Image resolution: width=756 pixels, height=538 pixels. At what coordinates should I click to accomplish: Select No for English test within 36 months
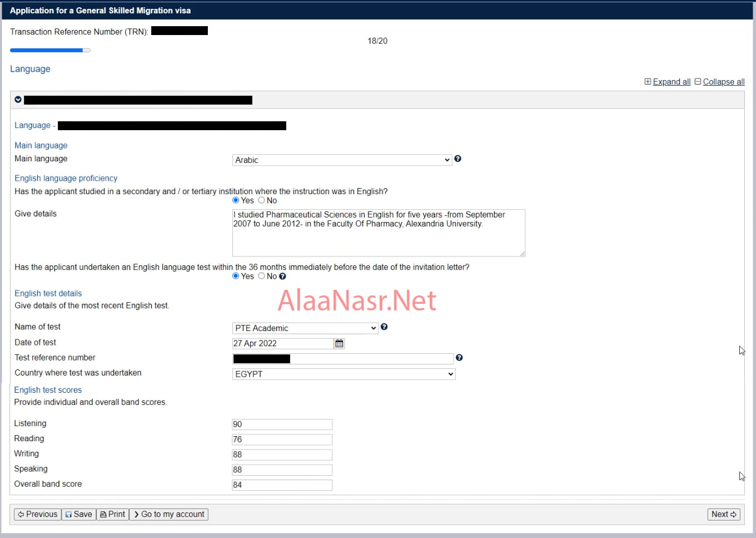click(261, 277)
